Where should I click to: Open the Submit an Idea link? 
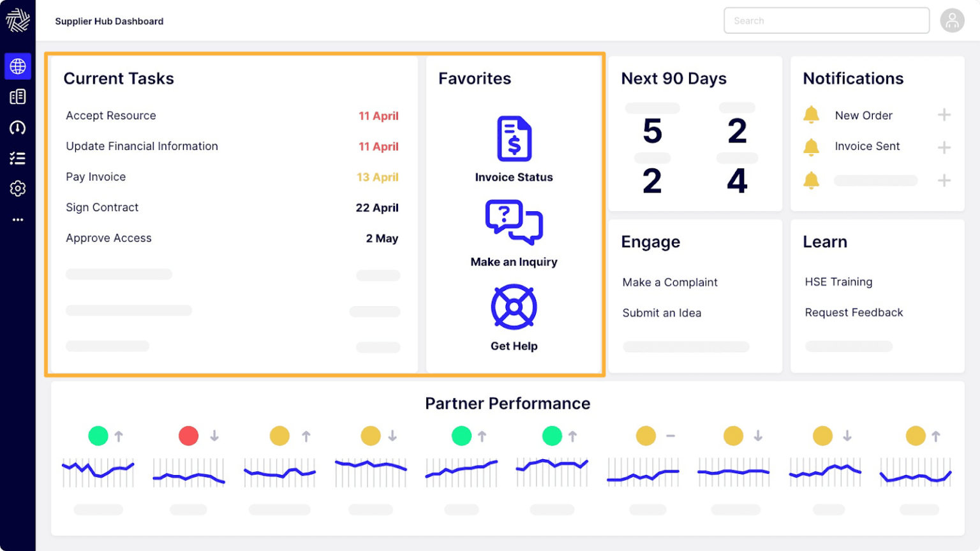point(662,313)
